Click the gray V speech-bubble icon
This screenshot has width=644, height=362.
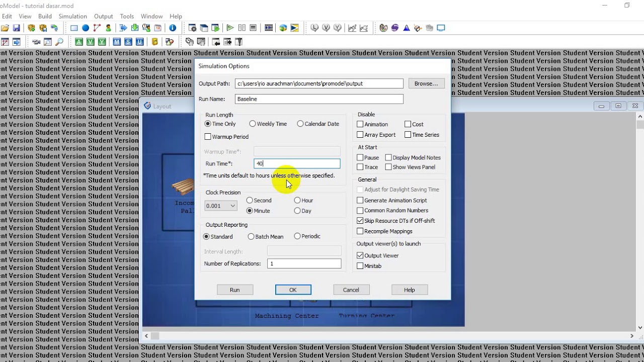pos(326,28)
